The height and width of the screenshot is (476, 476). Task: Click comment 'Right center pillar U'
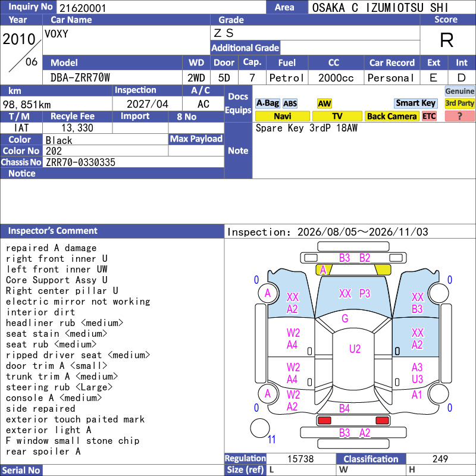[x=62, y=291]
